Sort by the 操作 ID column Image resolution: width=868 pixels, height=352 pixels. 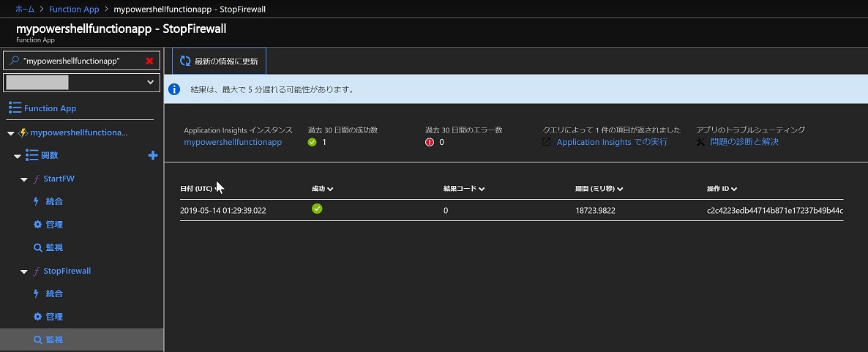(722, 189)
